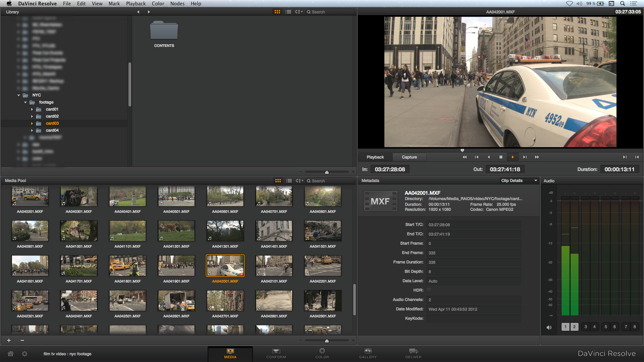The height and width of the screenshot is (362, 644).
Task: Open the Nodes menu
Action: (x=177, y=4)
